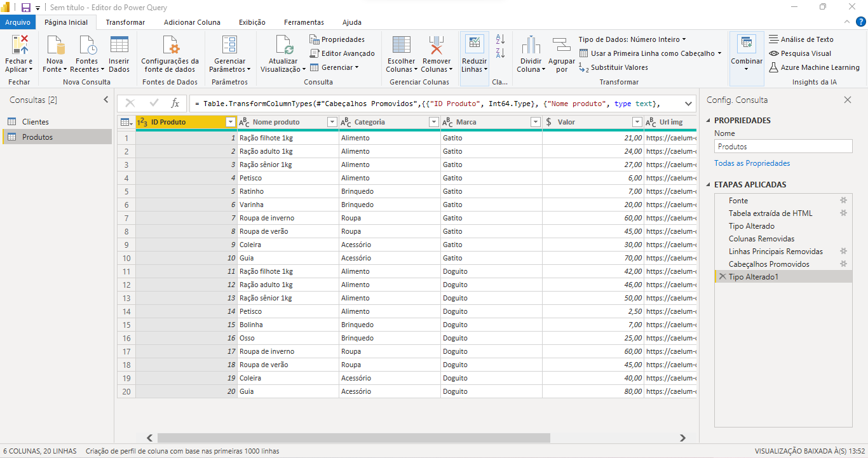Click the Remover Colunas icon
Viewport: 868px width, 458px height.
[436, 46]
